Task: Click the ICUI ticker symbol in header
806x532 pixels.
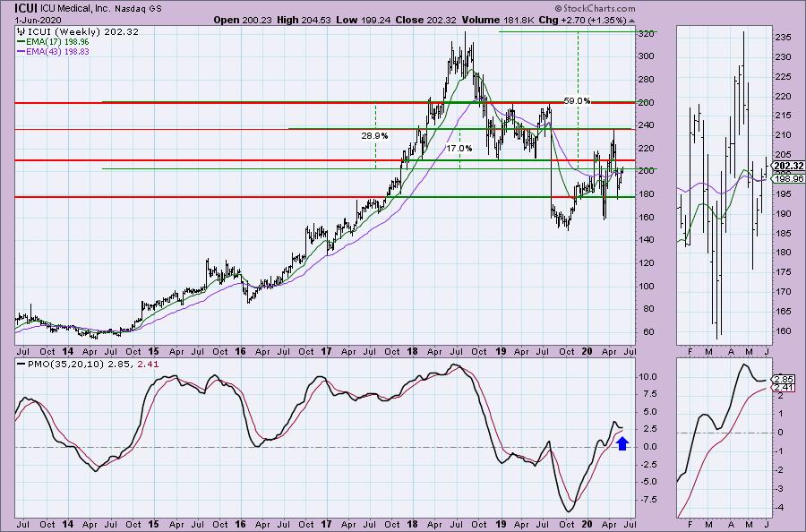Action: click(x=26, y=8)
